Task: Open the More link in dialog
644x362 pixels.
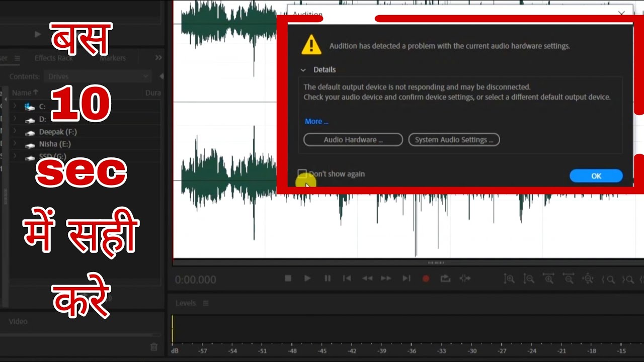Action: [316, 121]
